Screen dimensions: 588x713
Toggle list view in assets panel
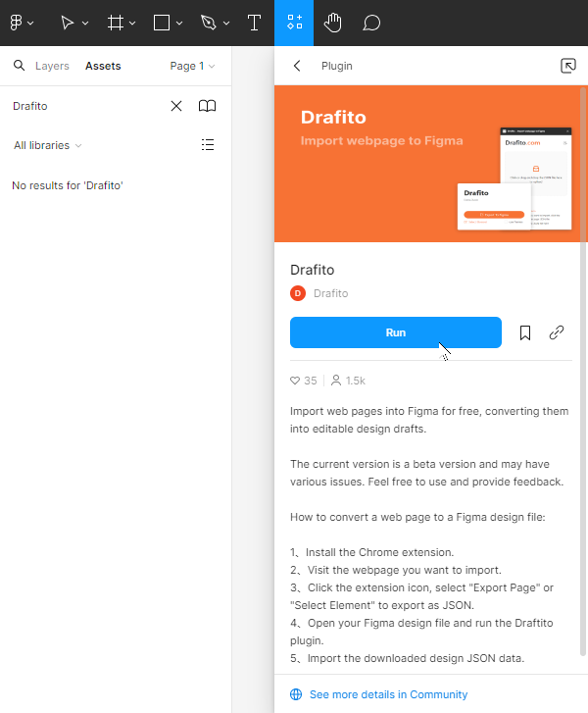coord(208,145)
